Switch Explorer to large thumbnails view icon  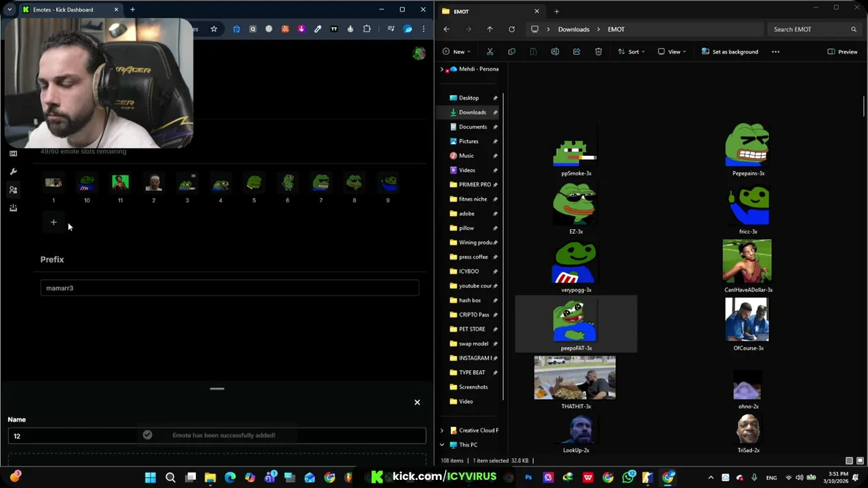pos(860,461)
